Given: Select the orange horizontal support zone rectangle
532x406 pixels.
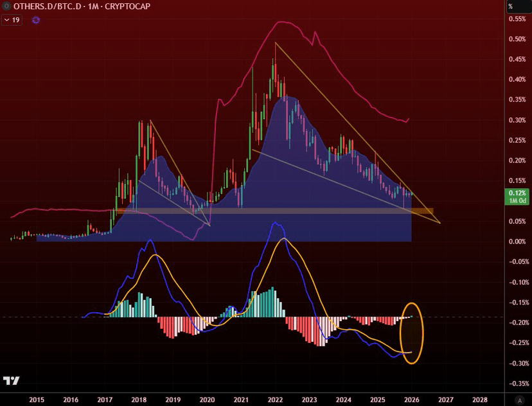Looking at the screenshot, I should (275, 211).
